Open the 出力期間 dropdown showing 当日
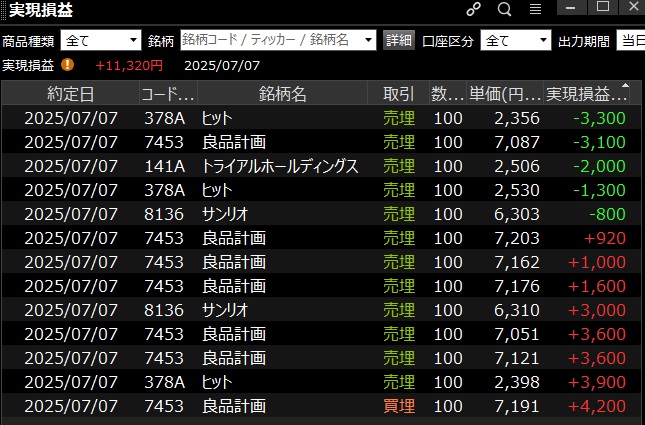The width and height of the screenshot is (645, 425). click(630, 40)
